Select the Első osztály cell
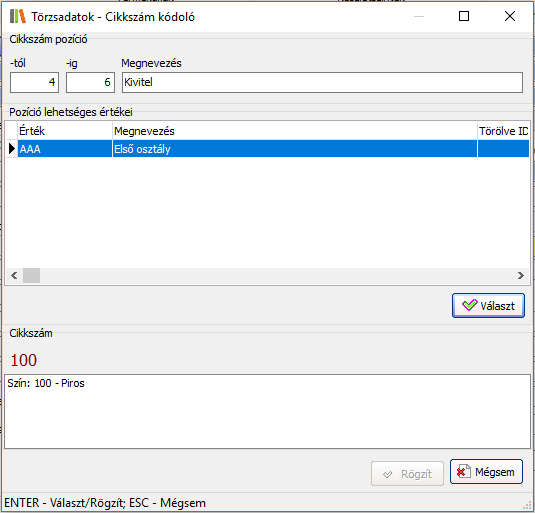Image resolution: width=535 pixels, height=513 pixels. coord(295,149)
